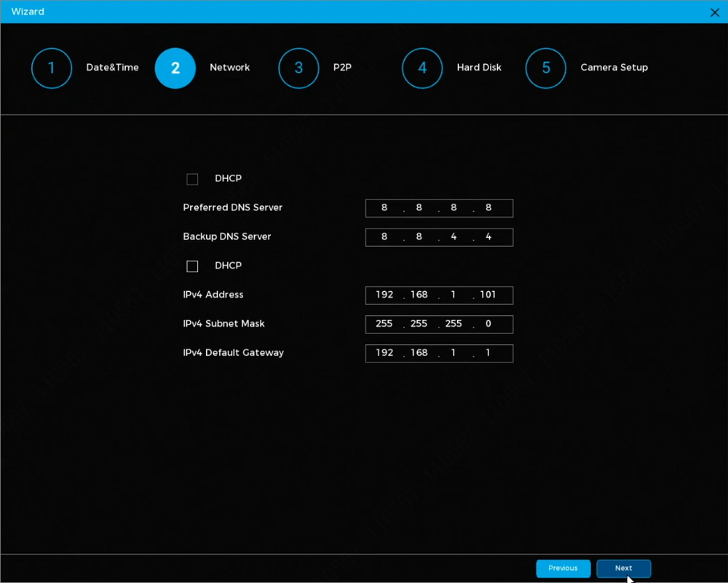Click the 168 octet in IPv4 Address
The height and width of the screenshot is (583, 728).
point(419,296)
